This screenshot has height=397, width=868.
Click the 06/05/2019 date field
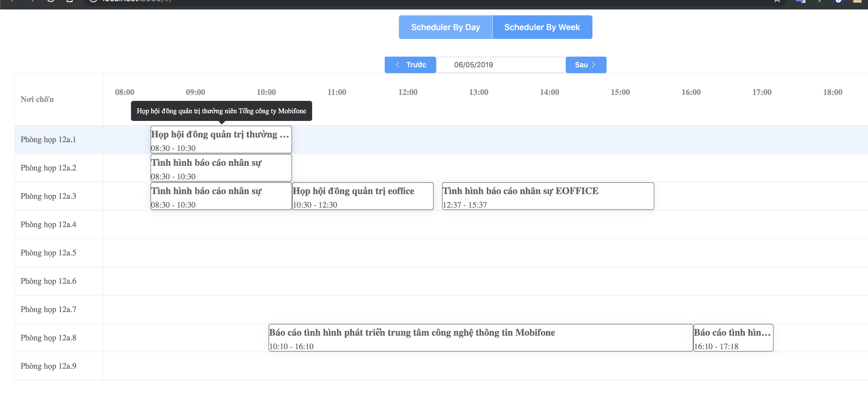pos(500,65)
